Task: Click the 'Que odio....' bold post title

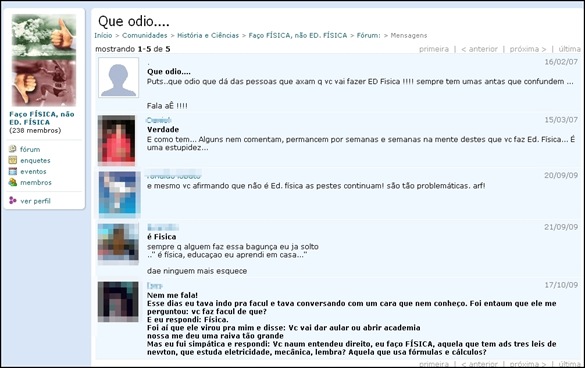Action: pyautogui.click(x=169, y=72)
